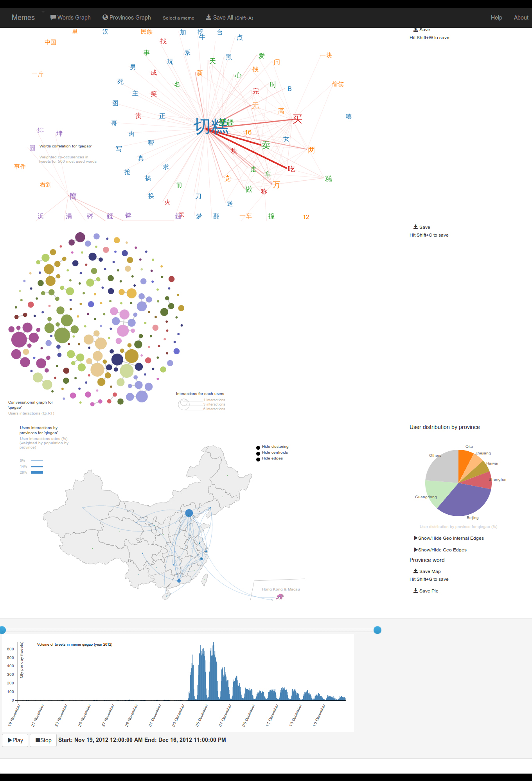
Task: Open the About page
Action: 521,18
